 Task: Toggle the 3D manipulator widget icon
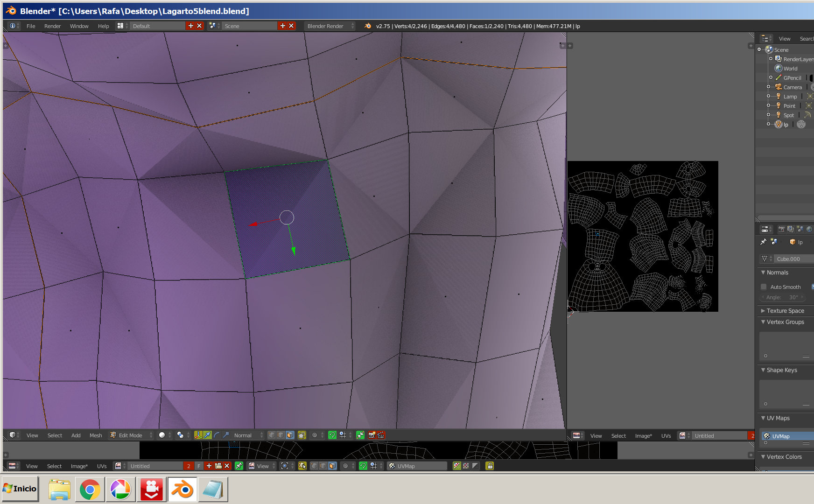(198, 435)
